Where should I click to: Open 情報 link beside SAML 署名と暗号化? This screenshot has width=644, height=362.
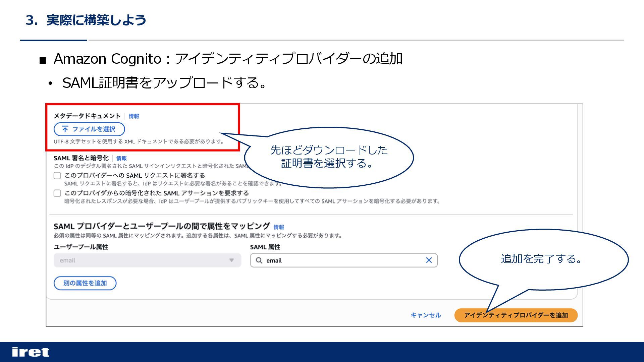click(121, 159)
